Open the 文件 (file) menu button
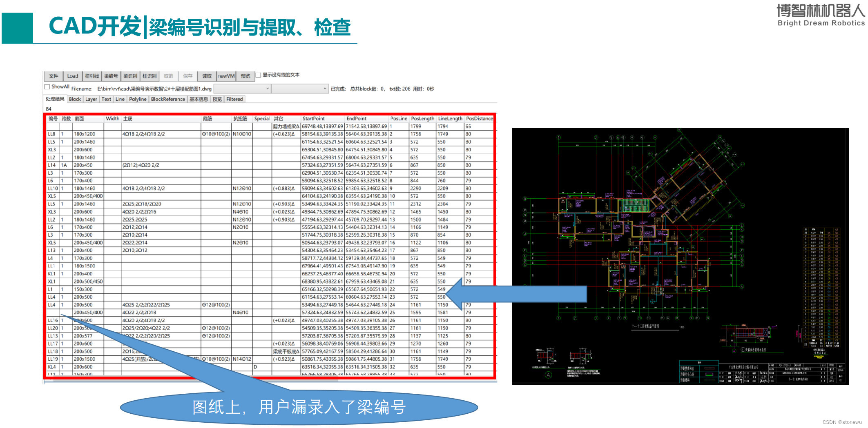The width and height of the screenshot is (868, 428). [54, 76]
